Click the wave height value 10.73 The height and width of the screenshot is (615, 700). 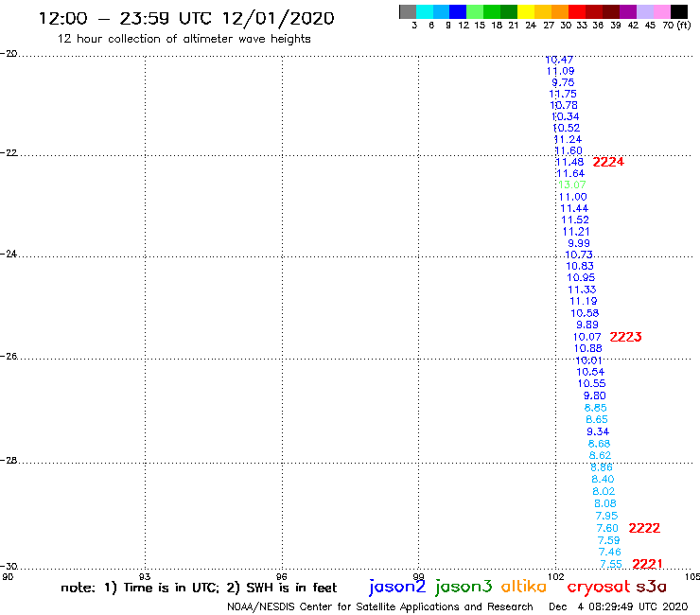click(579, 255)
